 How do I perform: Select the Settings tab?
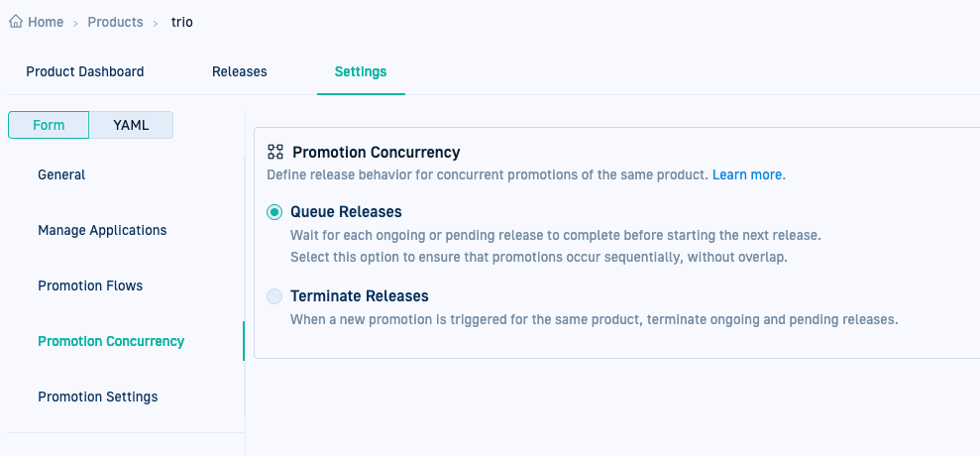coord(361,71)
